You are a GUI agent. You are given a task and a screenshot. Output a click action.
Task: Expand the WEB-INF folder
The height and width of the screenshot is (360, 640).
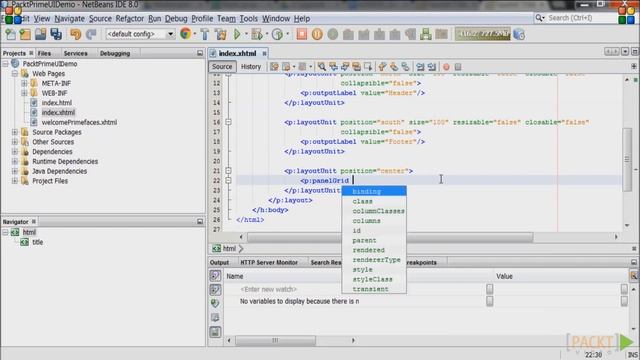pyautogui.click(x=24, y=93)
